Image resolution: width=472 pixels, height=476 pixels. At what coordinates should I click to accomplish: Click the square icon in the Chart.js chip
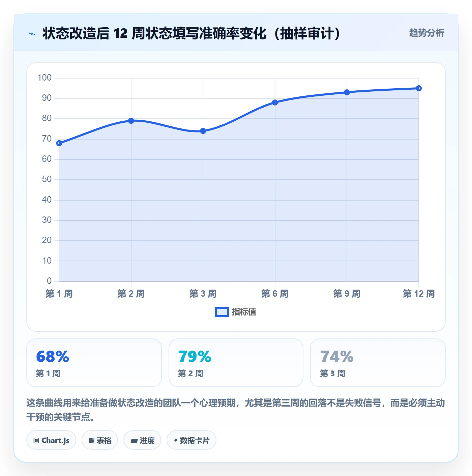pos(36,441)
